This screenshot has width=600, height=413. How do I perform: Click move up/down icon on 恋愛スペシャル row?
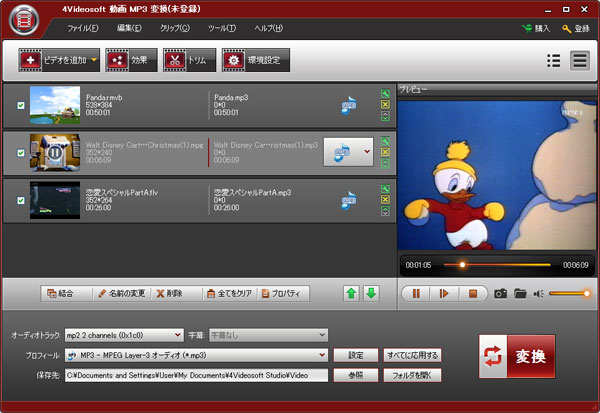pyautogui.click(x=385, y=211)
